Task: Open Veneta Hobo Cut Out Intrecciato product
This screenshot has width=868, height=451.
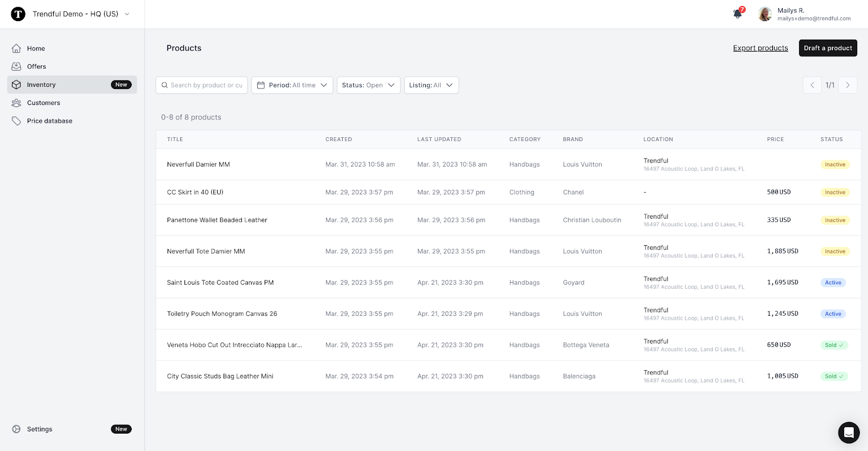Action: 234,345
